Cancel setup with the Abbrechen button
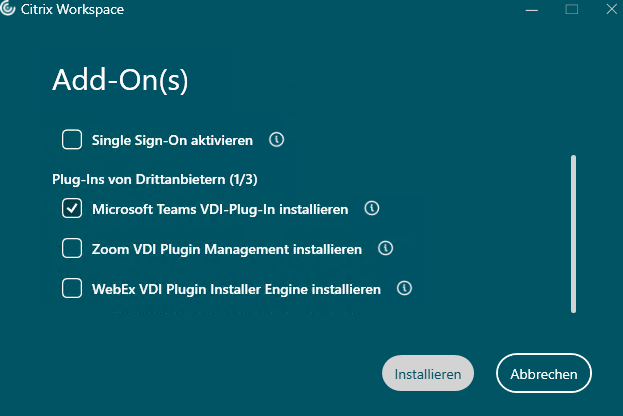The image size is (623, 416). [543, 374]
